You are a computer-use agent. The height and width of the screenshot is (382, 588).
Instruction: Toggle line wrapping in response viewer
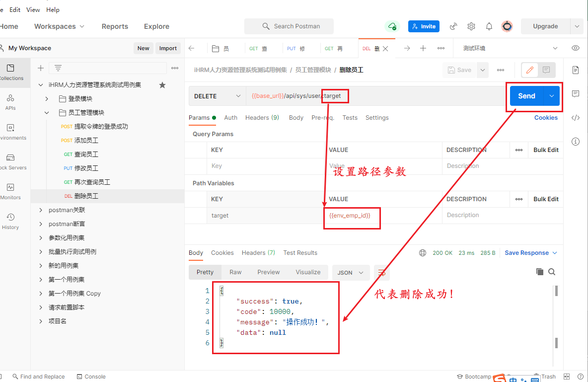pyautogui.click(x=381, y=272)
